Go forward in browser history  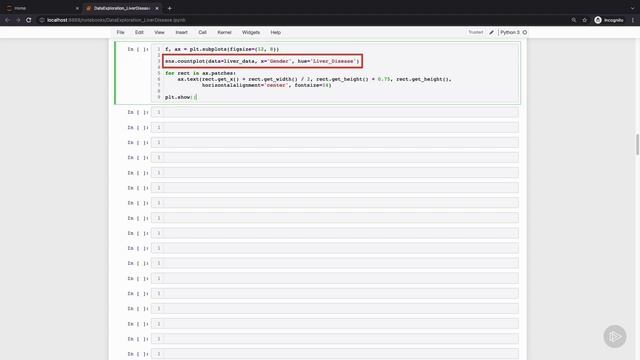click(x=18, y=20)
